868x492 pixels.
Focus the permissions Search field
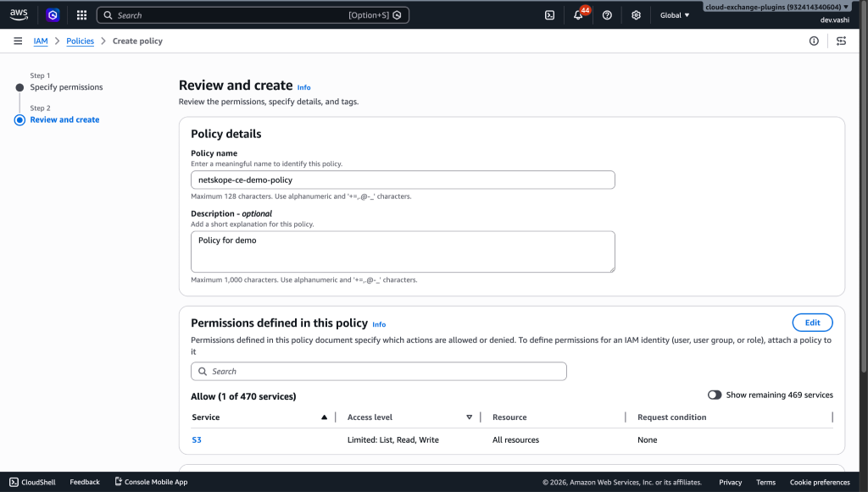pos(379,372)
